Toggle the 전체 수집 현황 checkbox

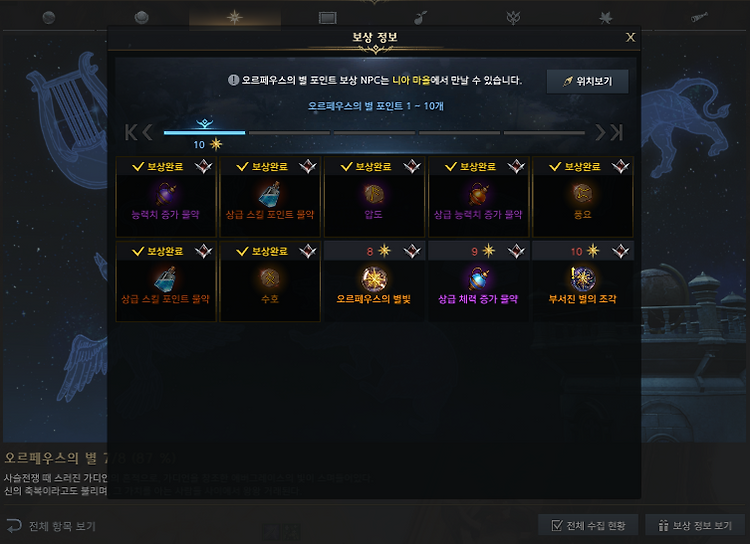[x=557, y=525]
